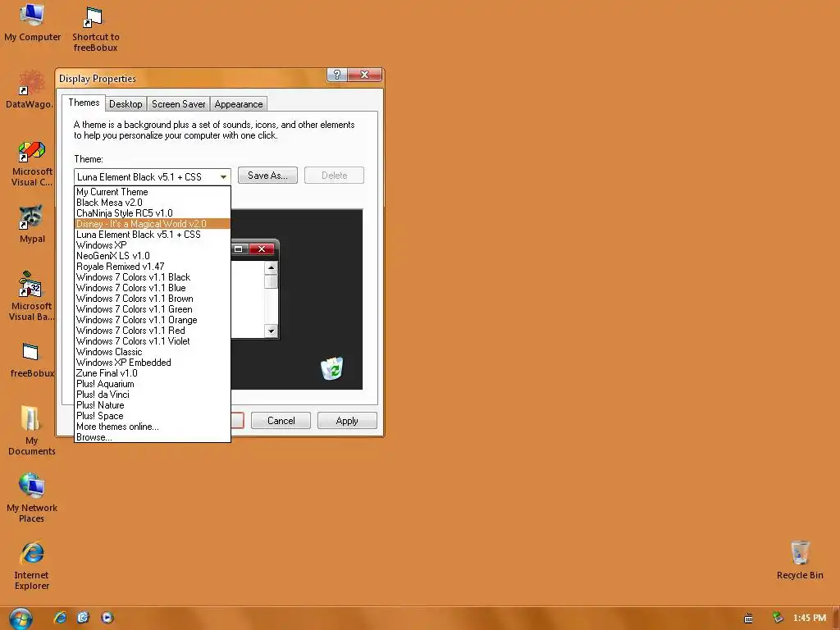The width and height of the screenshot is (840, 630).
Task: Switch to the Desktop tab
Action: [x=126, y=104]
